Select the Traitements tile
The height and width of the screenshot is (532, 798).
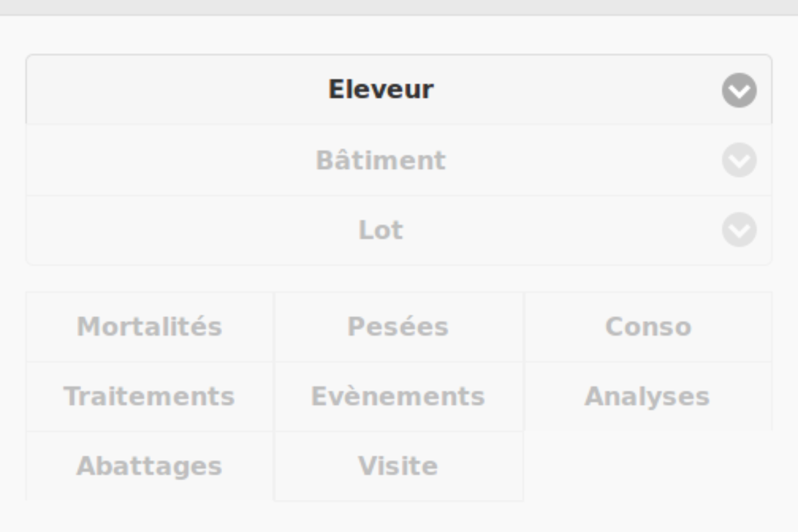pyautogui.click(x=150, y=396)
